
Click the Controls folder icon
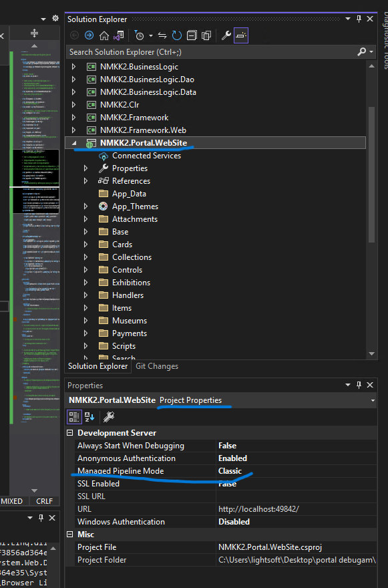103,270
